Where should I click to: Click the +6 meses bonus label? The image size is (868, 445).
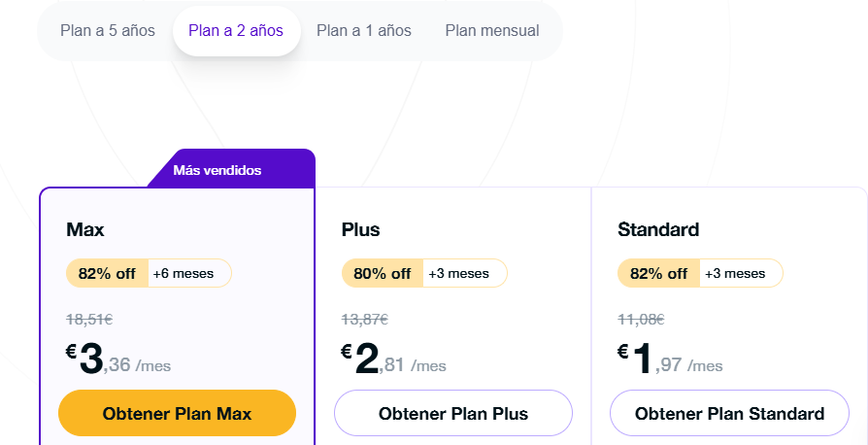point(184,274)
